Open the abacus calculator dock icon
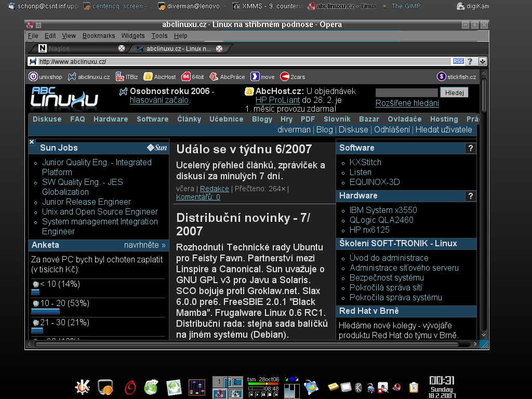532x399 pixels. click(197, 387)
